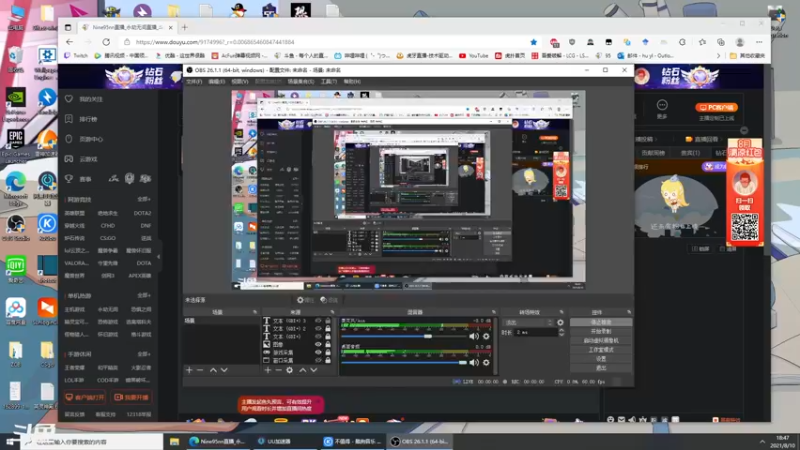Pop out the Sources dock panel
Image resolution: width=800 pixels, height=450 pixels.
[332, 312]
